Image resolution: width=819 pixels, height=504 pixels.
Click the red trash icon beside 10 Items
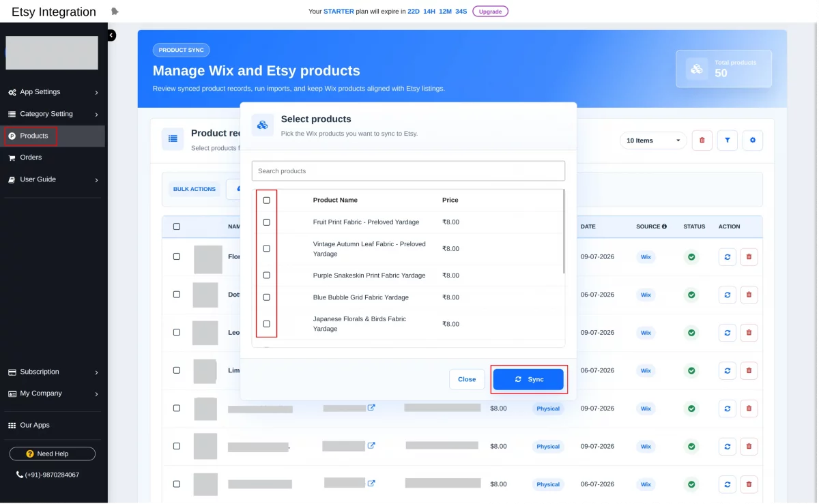[x=702, y=140]
